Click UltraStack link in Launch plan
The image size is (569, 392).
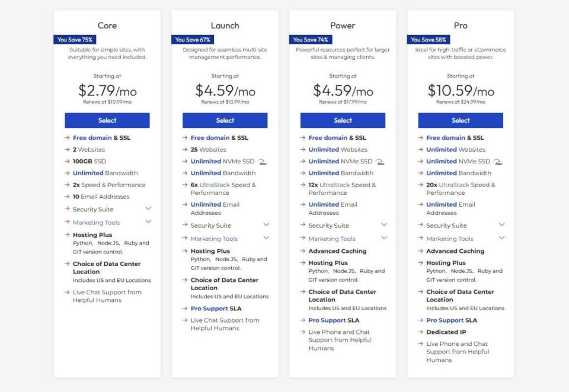(x=215, y=185)
